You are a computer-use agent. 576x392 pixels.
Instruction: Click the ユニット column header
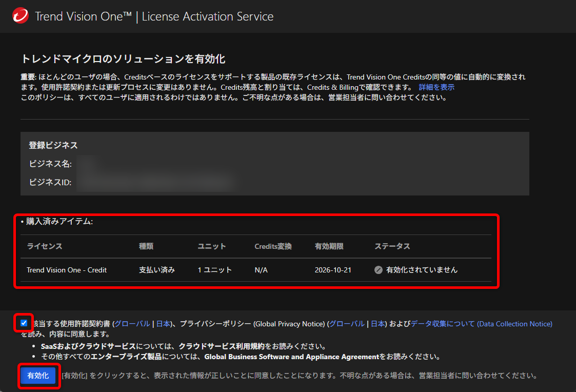click(212, 246)
